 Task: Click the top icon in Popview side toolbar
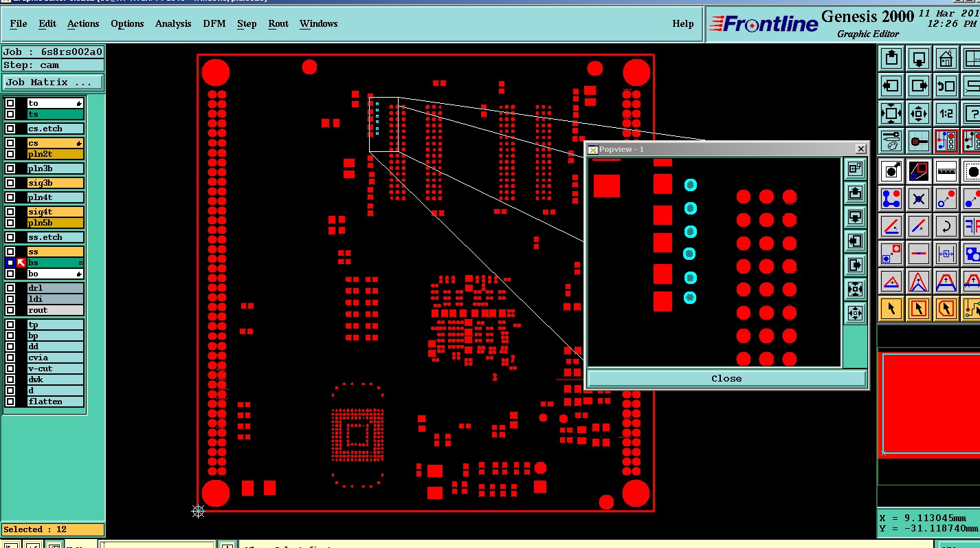pyautogui.click(x=855, y=168)
